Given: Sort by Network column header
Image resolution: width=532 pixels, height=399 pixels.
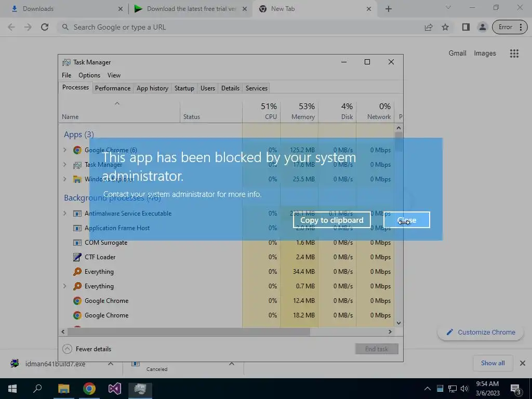Looking at the screenshot, I should click(x=376, y=111).
